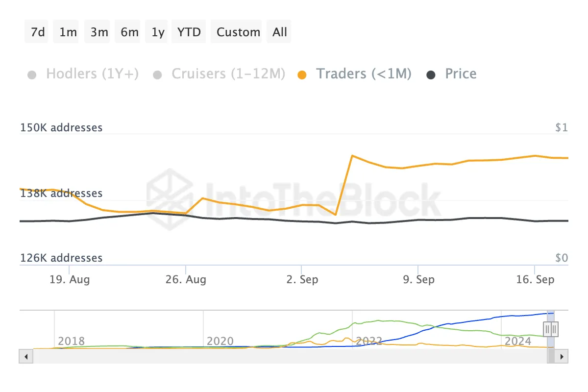Click the scrollbar right arrow
This screenshot has width=588, height=392.
[563, 356]
